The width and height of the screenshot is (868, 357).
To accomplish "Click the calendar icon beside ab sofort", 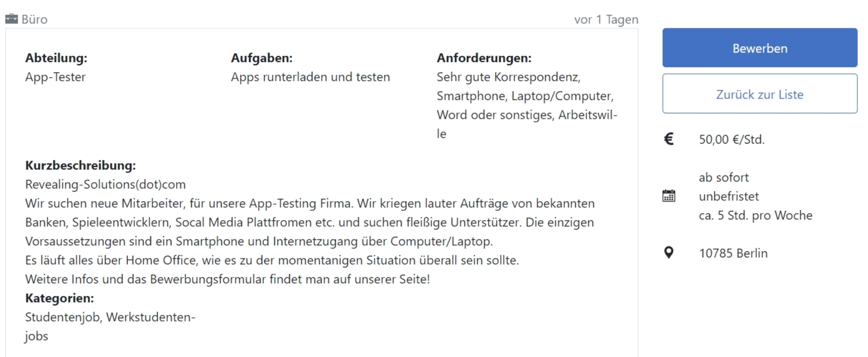I will [x=668, y=196].
